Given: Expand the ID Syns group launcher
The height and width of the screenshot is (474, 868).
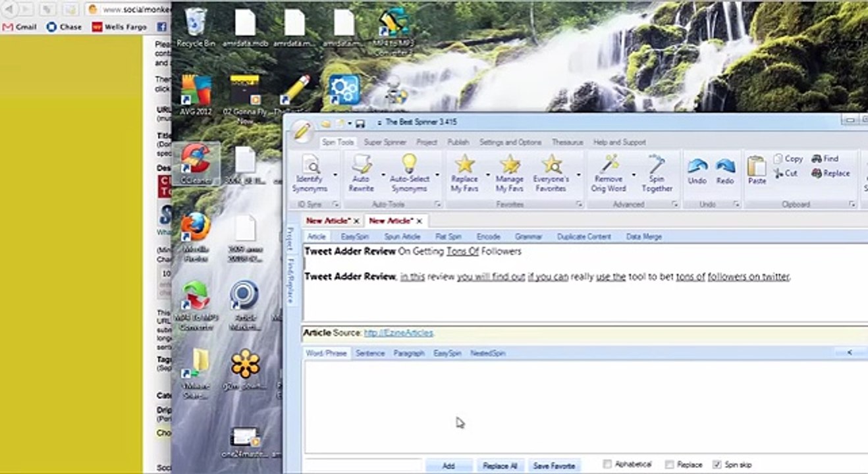Looking at the screenshot, I should click(x=335, y=205).
